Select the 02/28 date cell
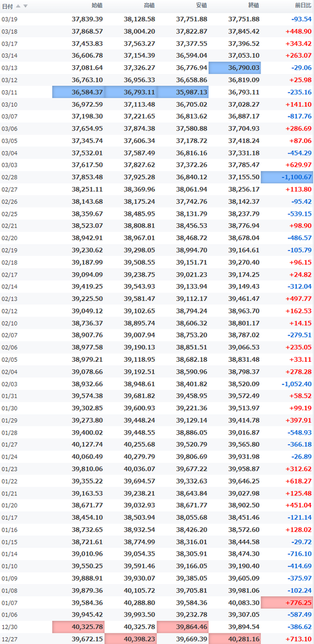Screen dimensions: 314x644 (x=9, y=177)
